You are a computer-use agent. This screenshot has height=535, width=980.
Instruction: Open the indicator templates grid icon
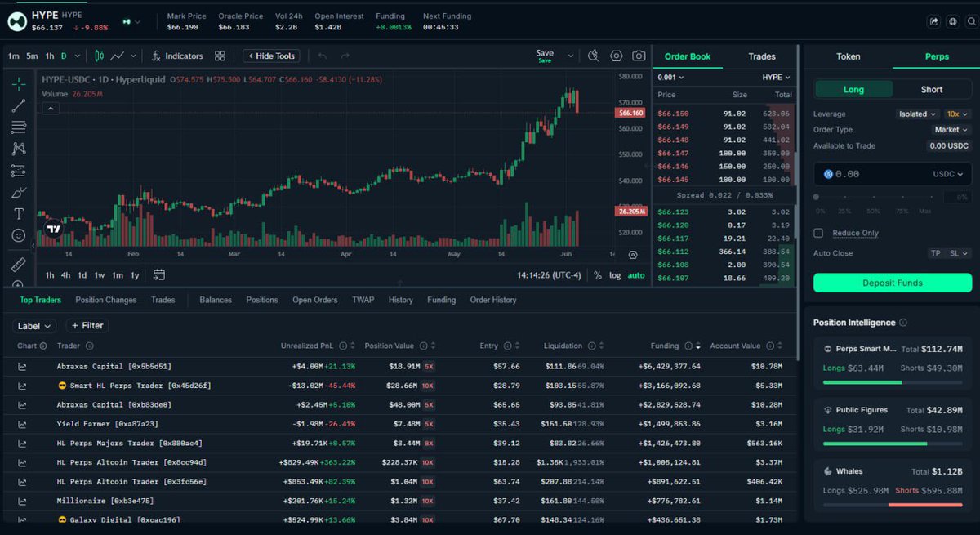point(220,56)
